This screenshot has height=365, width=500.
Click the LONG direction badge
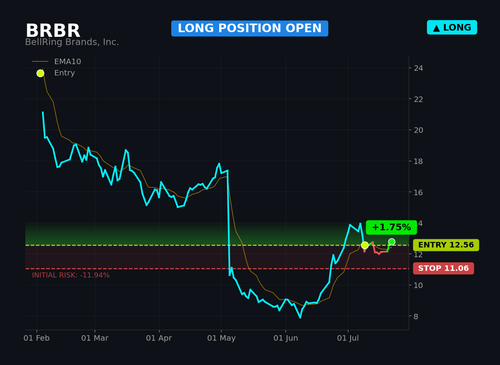tap(452, 27)
